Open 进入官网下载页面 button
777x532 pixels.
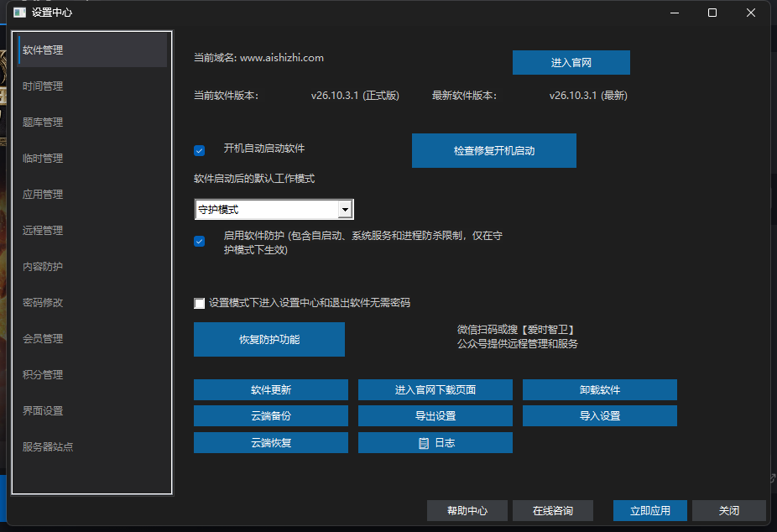435,390
